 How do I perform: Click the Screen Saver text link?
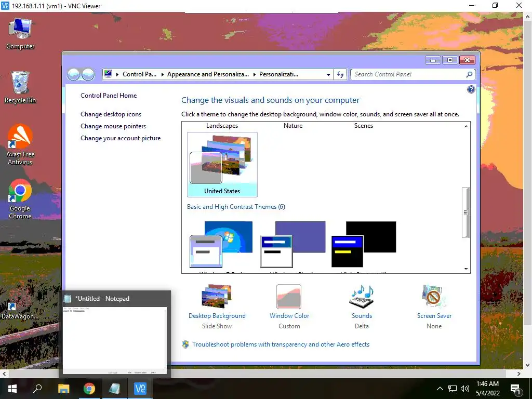pyautogui.click(x=434, y=315)
